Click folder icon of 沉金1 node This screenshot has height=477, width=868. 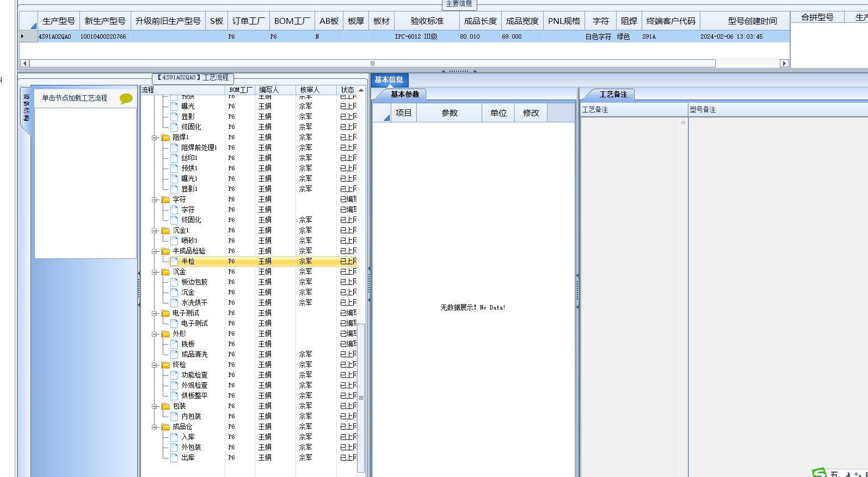tap(166, 231)
